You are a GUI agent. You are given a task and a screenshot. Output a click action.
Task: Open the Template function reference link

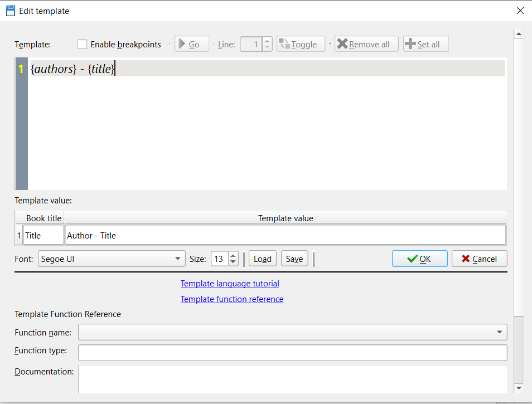pyautogui.click(x=232, y=299)
